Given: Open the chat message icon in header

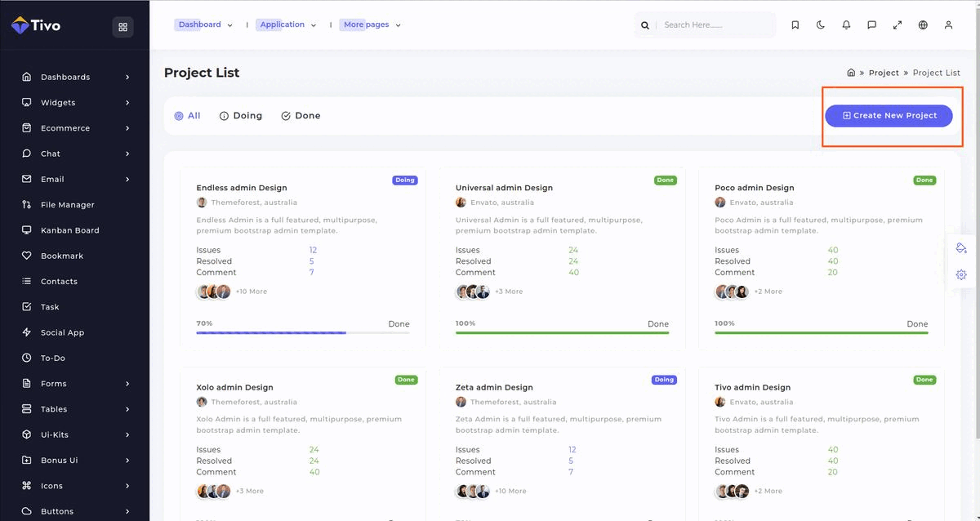Looking at the screenshot, I should pyautogui.click(x=871, y=25).
